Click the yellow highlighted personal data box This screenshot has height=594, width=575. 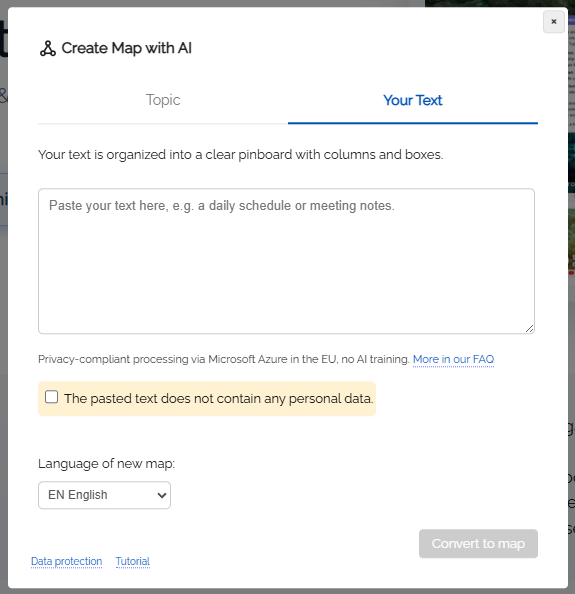coord(207,399)
